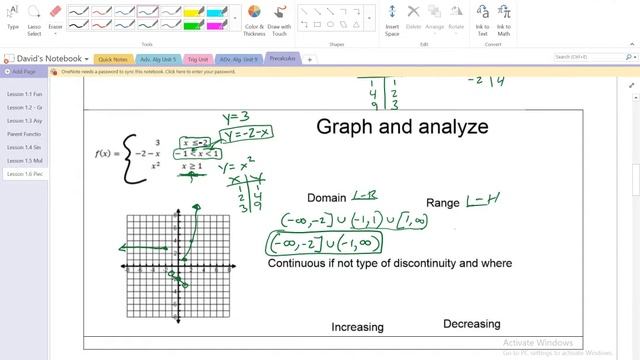Select the highlighted thin green pen
Image resolution: width=640 pixels, height=360 pixels.
(148, 11)
